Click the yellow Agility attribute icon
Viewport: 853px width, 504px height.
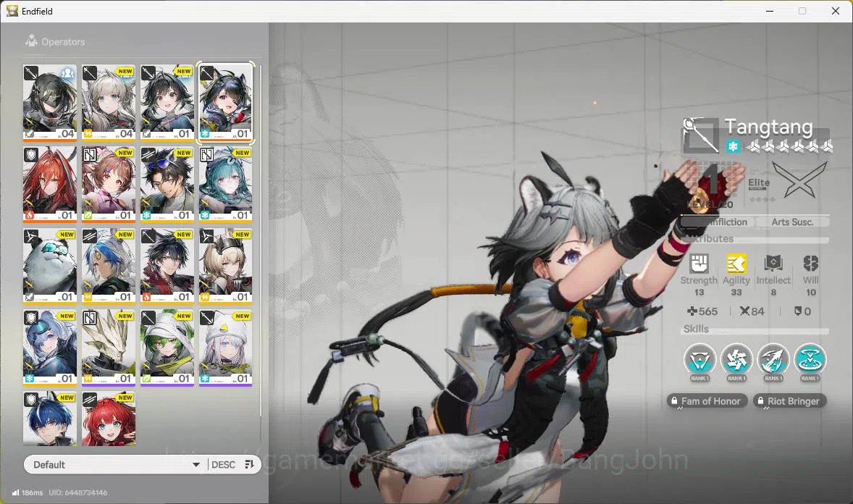tap(736, 264)
